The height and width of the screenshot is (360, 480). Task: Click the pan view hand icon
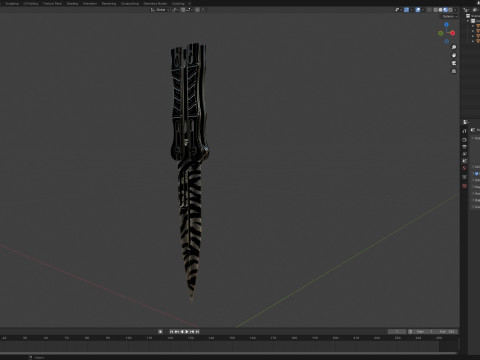click(x=454, y=55)
